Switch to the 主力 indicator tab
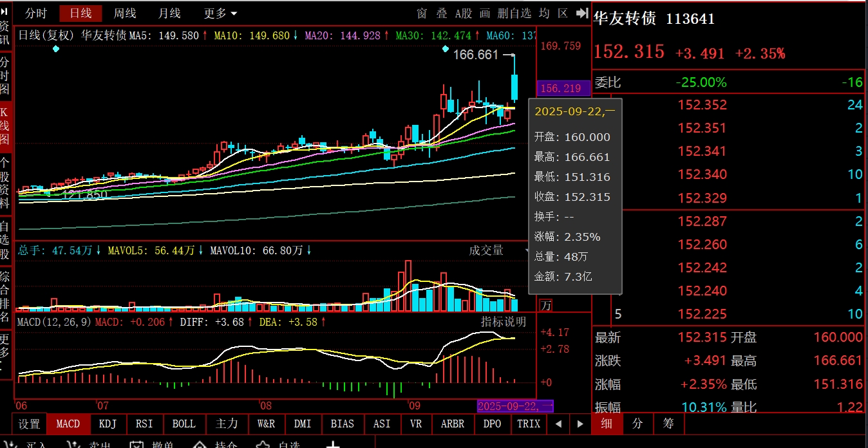Screen dimensions: 868x448 pyautogui.click(x=227, y=424)
